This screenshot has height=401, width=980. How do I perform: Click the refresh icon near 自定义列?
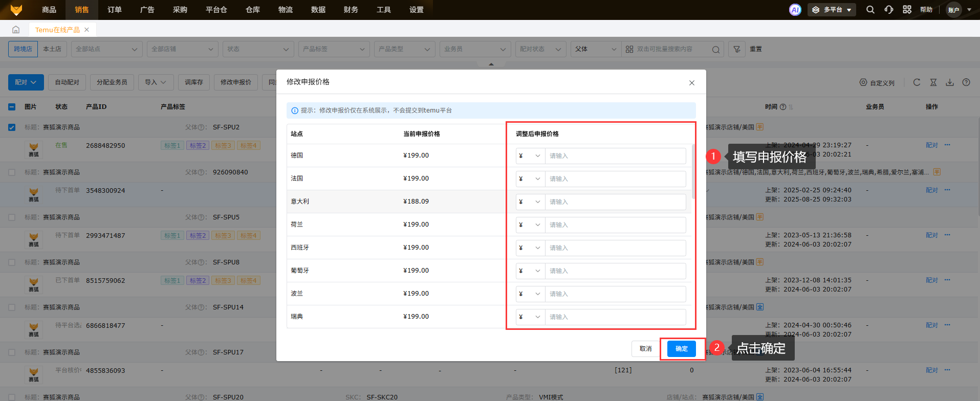(917, 82)
